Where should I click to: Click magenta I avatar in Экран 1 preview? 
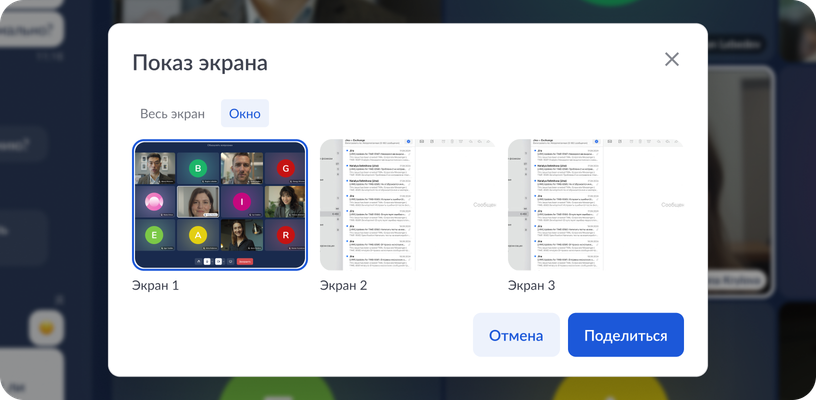pyautogui.click(x=241, y=202)
